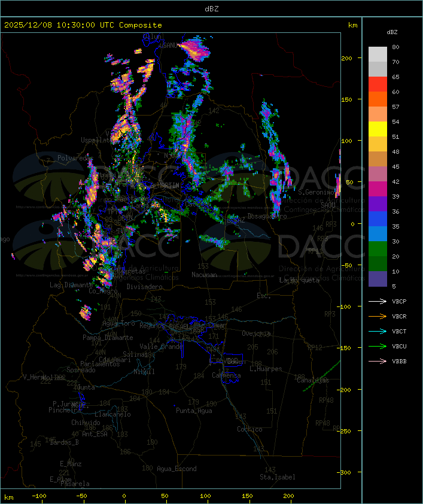Image resolution: width=423 pixels, height=504 pixels.
Task: Click the isolated echo cell southwest of Co_Negro
Action: point(86,312)
